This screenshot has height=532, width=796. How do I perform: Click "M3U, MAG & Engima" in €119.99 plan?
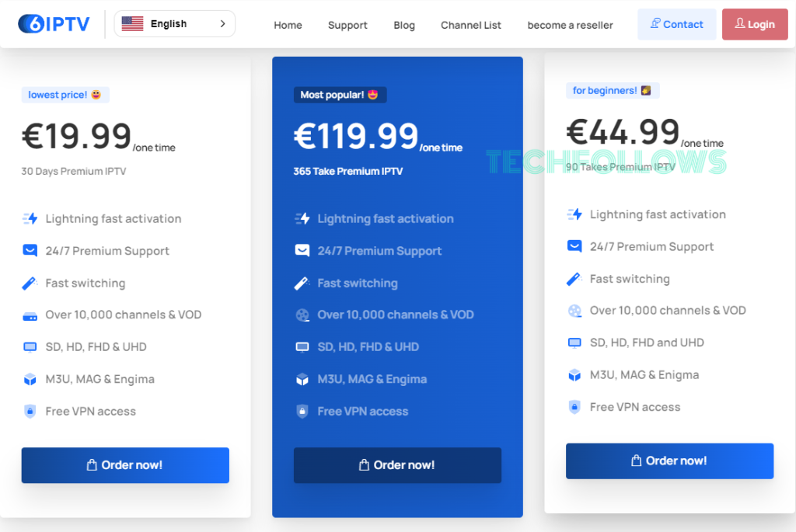tap(372, 379)
